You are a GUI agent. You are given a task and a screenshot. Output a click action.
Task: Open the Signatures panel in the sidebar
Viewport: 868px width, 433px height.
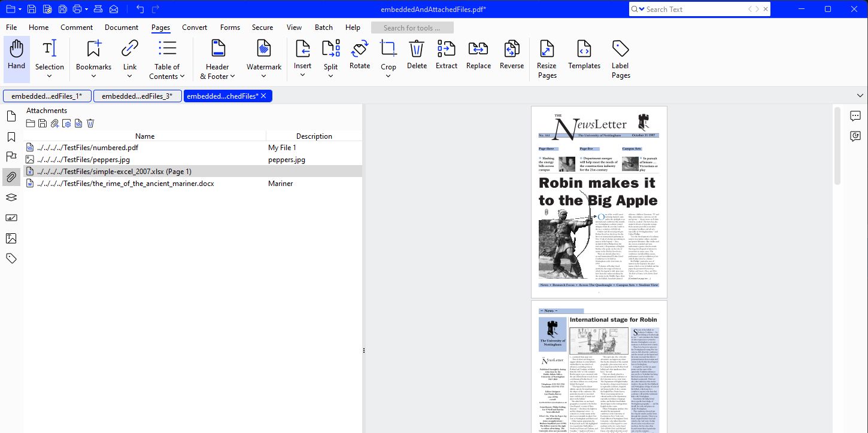[11, 218]
